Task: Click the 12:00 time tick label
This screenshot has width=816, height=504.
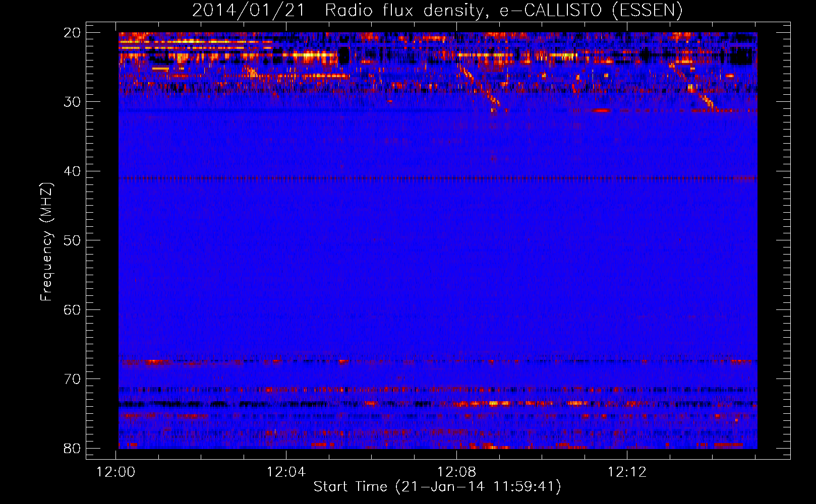Action: coord(116,472)
